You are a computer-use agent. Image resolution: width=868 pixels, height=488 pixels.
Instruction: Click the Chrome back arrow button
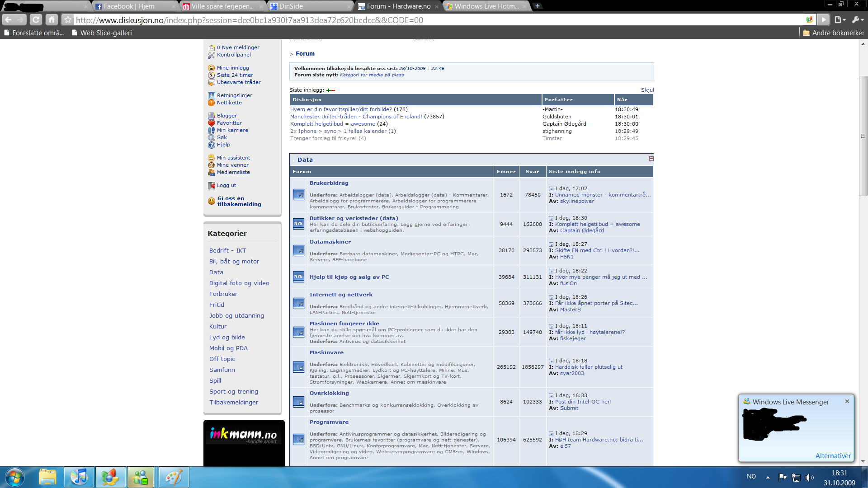[8, 20]
